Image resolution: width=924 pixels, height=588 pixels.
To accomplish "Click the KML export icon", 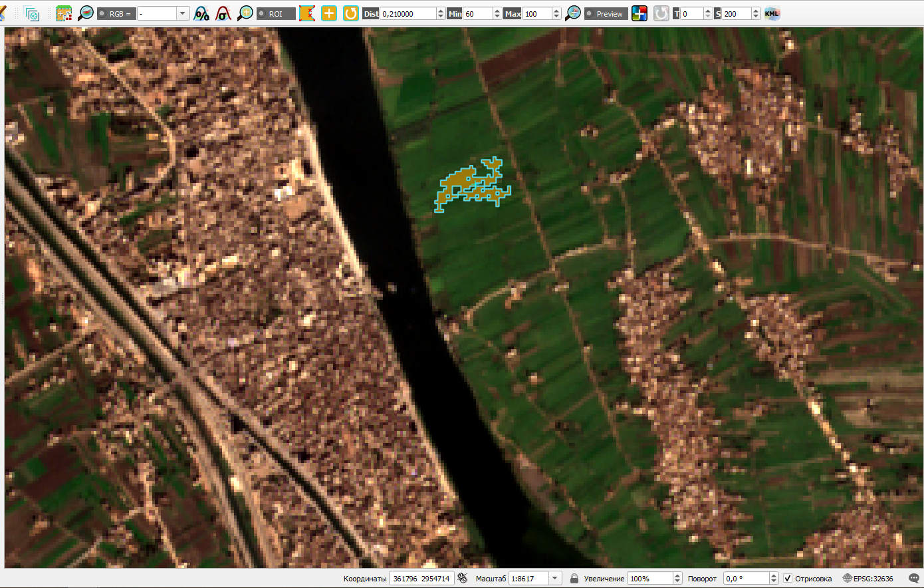I will [772, 13].
